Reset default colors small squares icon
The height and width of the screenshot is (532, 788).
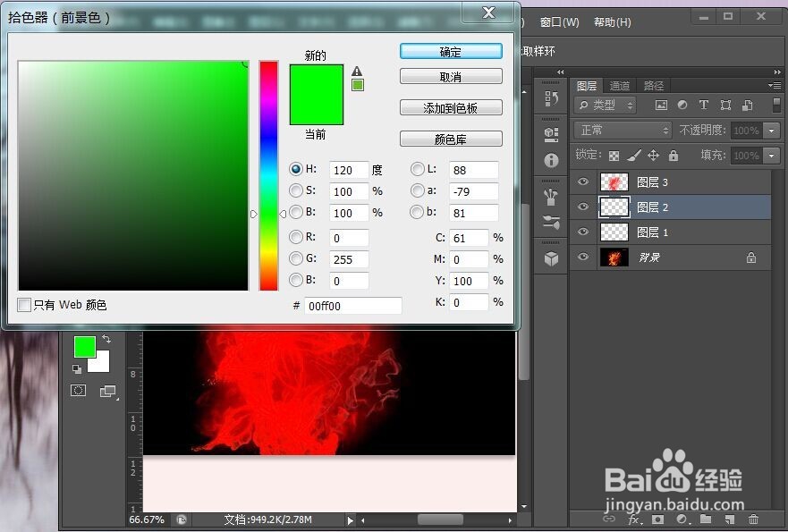(77, 369)
